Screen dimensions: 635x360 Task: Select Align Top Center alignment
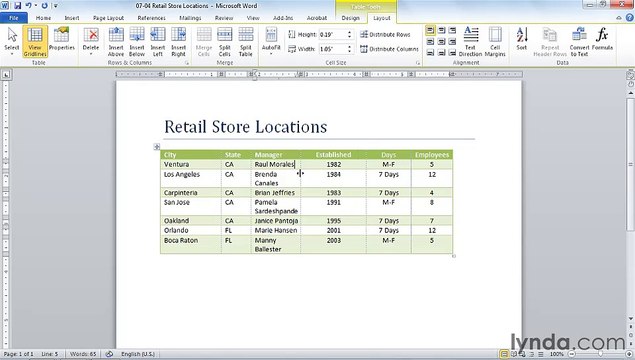[x=441, y=30]
